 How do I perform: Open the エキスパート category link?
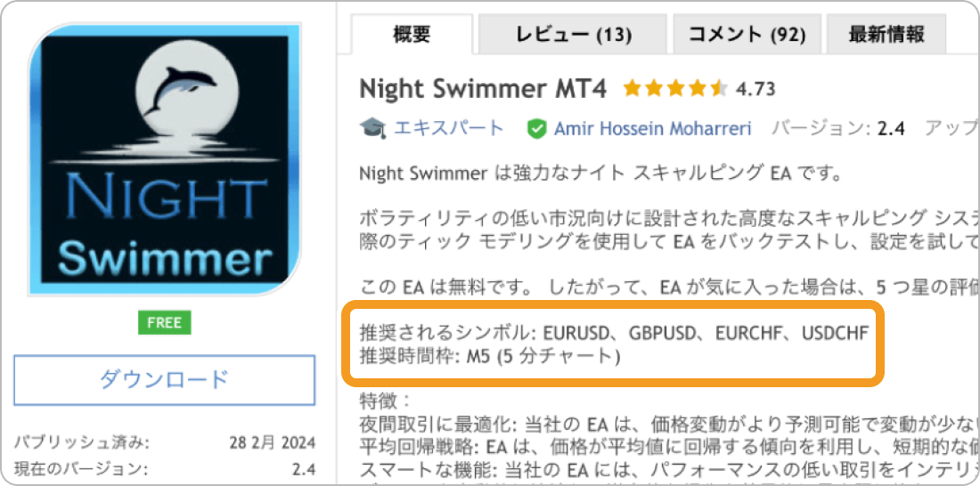pyautogui.click(x=449, y=128)
